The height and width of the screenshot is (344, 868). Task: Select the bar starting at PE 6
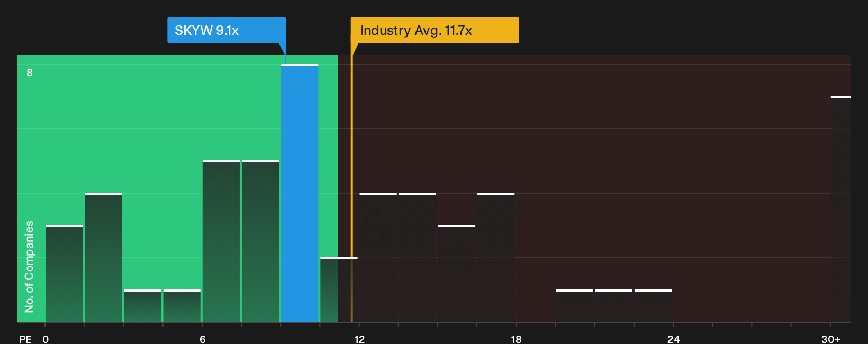(221, 241)
